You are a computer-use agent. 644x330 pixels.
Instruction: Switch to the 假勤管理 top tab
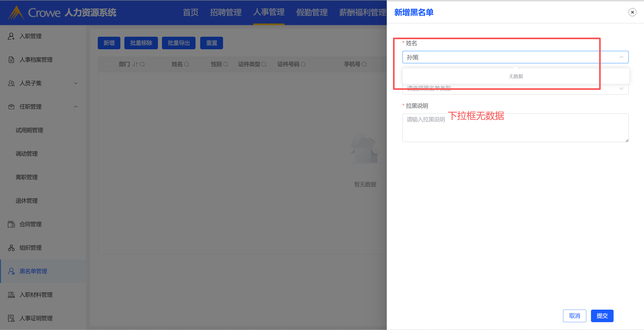click(x=312, y=12)
